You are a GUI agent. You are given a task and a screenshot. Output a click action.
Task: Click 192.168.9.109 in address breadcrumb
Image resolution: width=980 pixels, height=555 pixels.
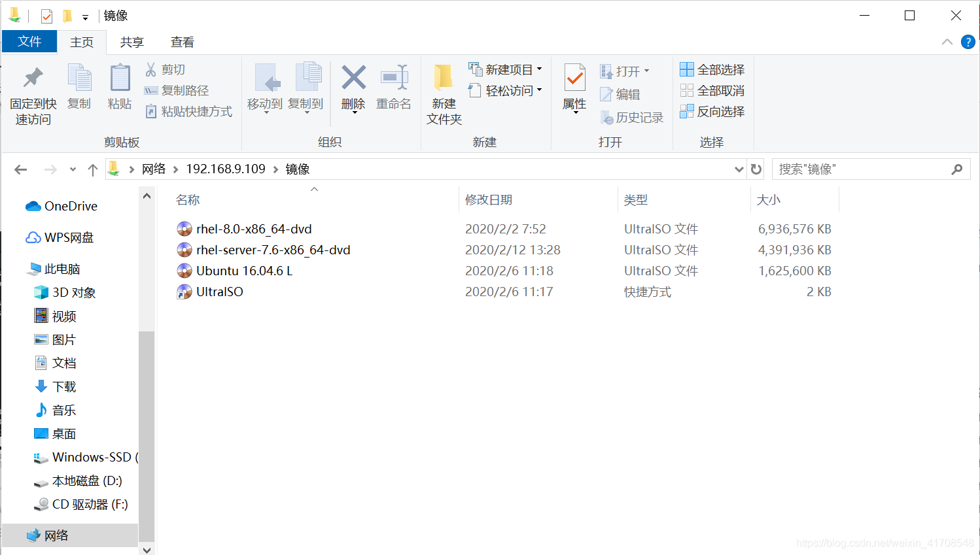point(226,169)
